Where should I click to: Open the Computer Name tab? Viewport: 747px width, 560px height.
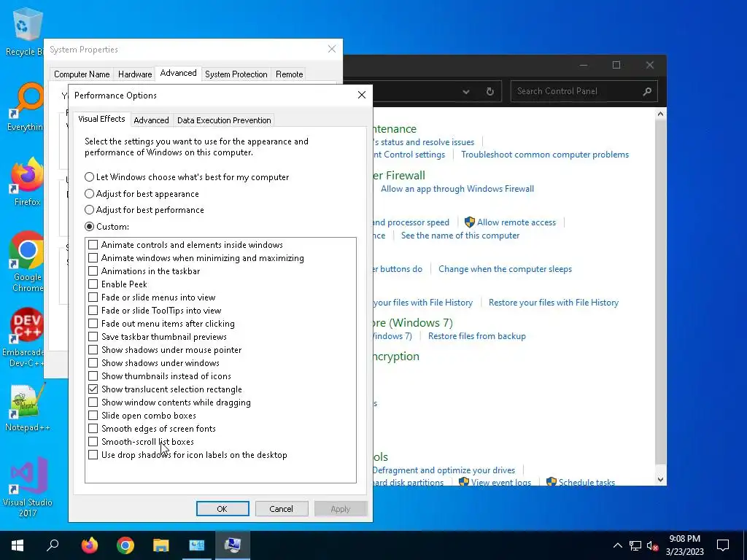(x=82, y=74)
